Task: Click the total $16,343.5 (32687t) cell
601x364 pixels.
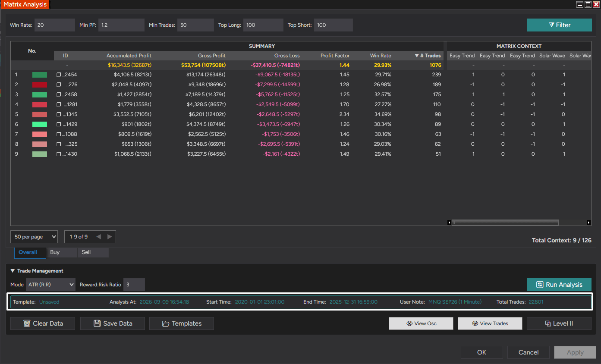Action: tap(129, 65)
